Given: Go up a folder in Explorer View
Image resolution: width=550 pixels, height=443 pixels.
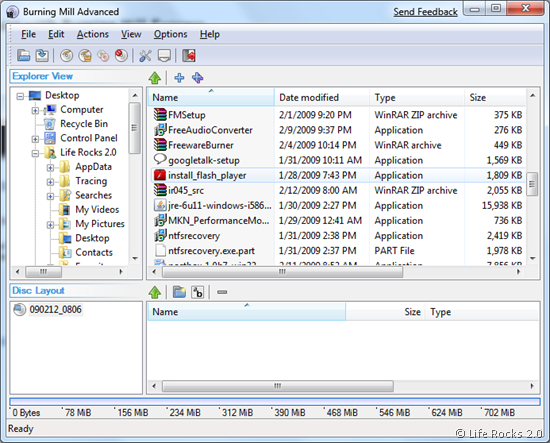Looking at the screenshot, I should pyautogui.click(x=155, y=78).
